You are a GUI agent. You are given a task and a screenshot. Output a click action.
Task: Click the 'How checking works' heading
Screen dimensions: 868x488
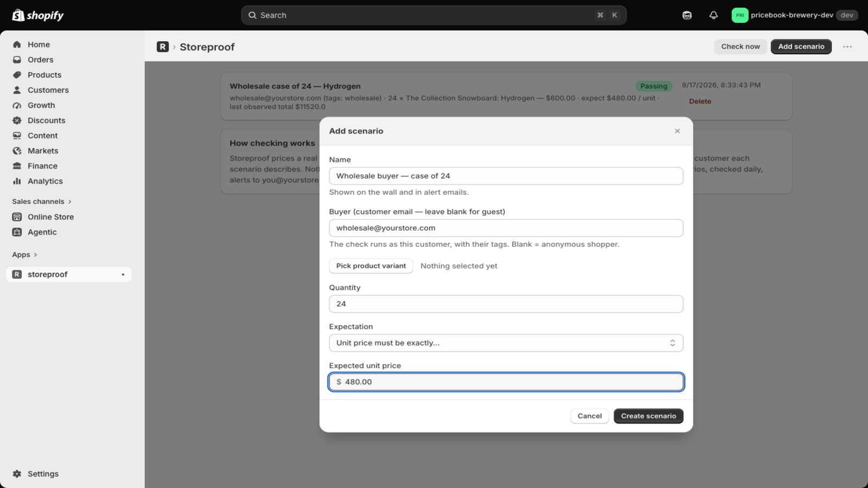coord(272,143)
